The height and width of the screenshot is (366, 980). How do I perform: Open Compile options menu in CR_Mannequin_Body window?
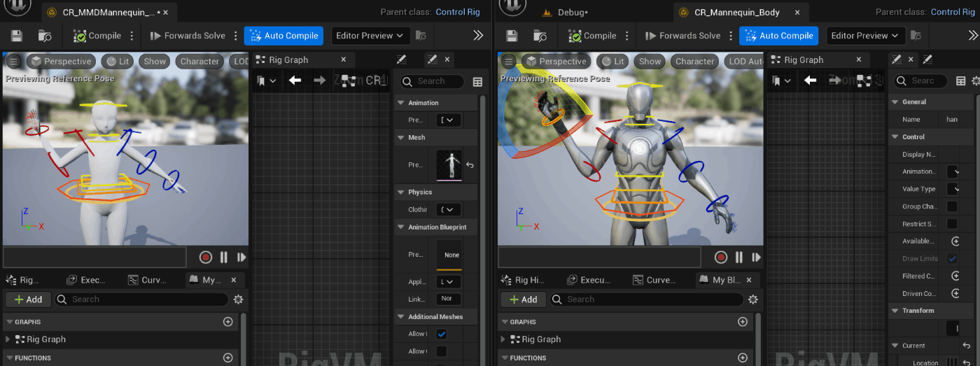tap(627, 36)
